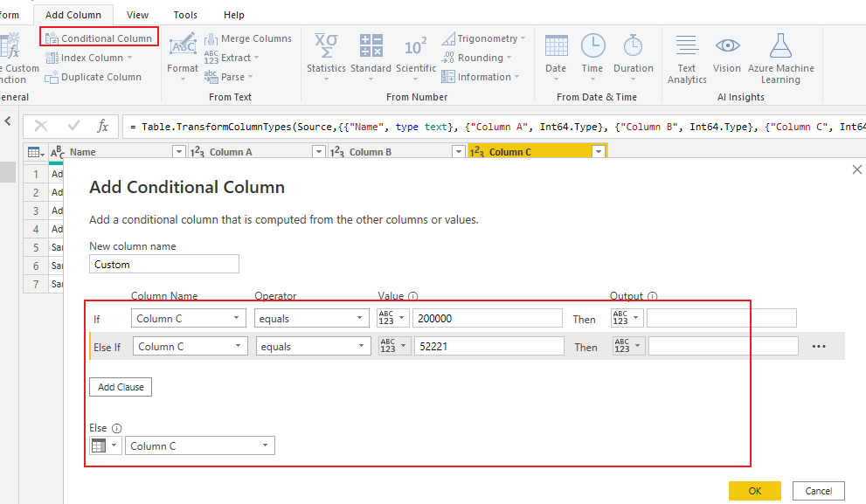Open the Time column menu
The width and height of the screenshot is (866, 504).
(x=592, y=57)
